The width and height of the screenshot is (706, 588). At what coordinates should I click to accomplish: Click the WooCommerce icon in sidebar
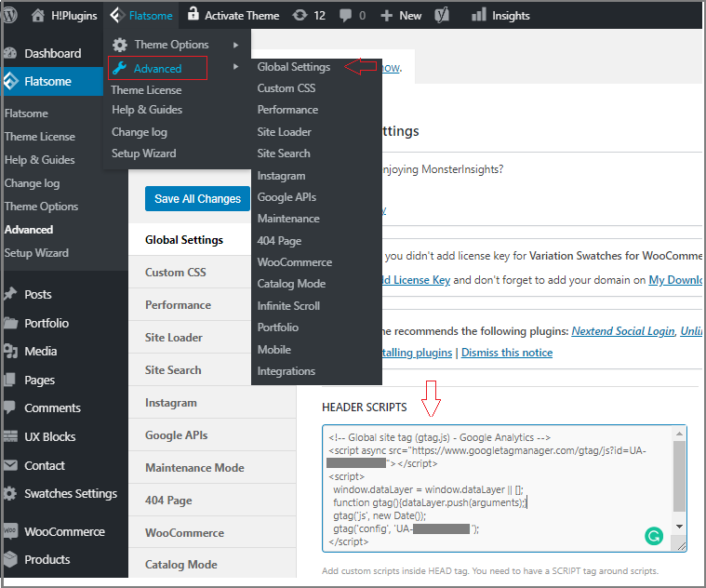point(10,531)
